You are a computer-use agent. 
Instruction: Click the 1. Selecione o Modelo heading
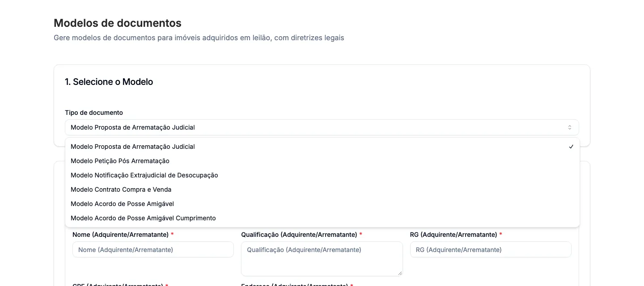(x=109, y=82)
